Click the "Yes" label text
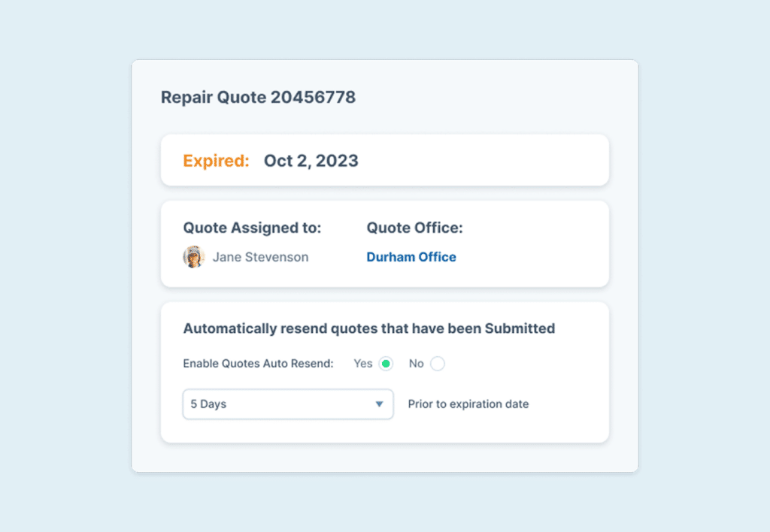 point(362,364)
